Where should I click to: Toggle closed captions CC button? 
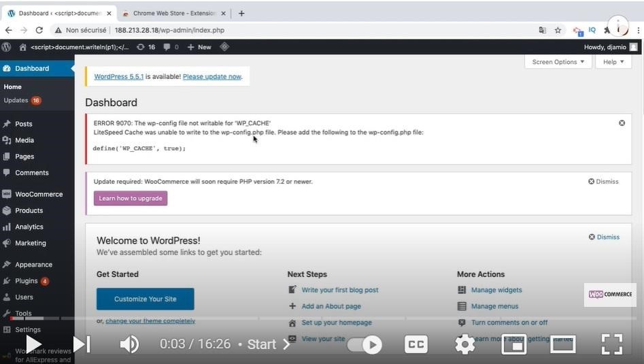(x=416, y=344)
